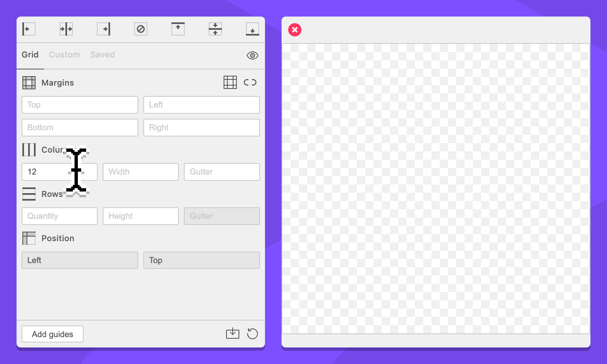The height and width of the screenshot is (364, 607).
Task: Click the Add guides button
Action: (x=53, y=334)
